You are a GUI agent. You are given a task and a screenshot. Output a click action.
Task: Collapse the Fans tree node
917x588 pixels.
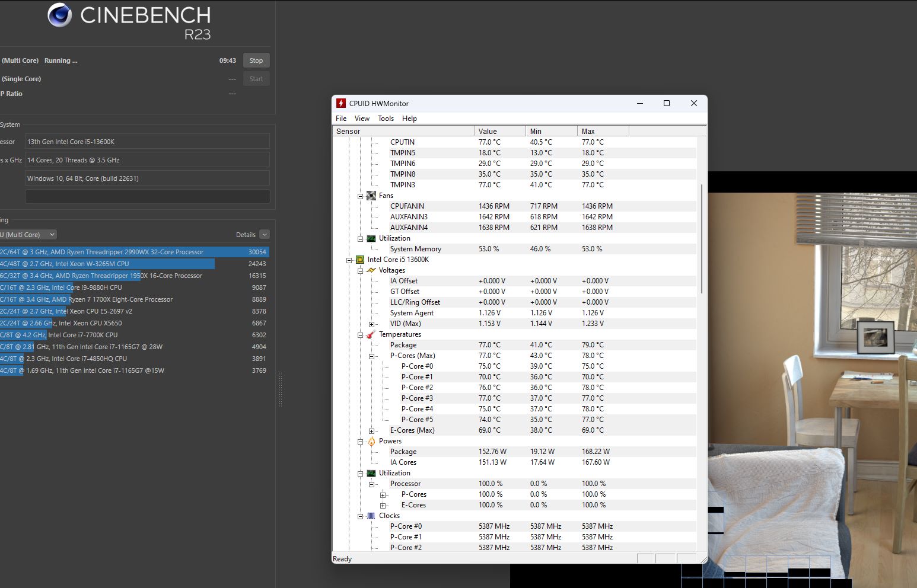coord(360,196)
